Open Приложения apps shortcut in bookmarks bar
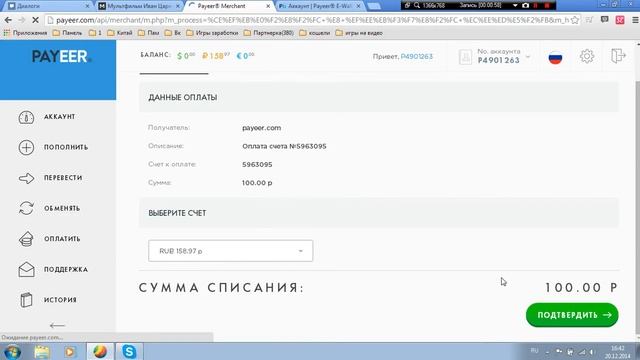This screenshot has height=360, width=640. click(25, 33)
